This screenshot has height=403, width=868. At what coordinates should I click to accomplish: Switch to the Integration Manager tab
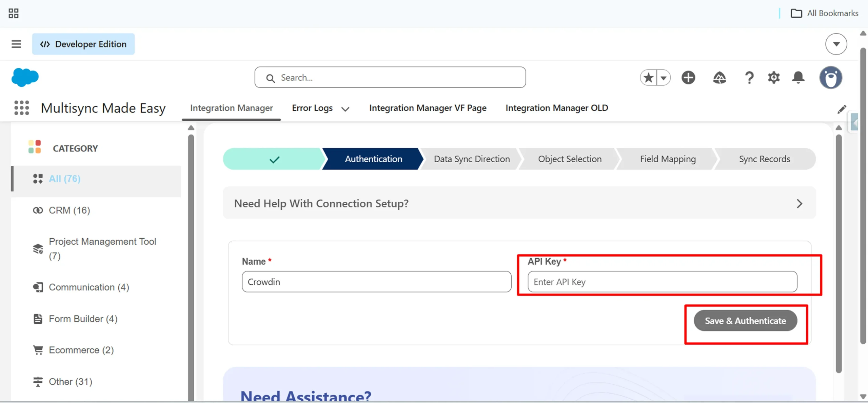click(231, 108)
